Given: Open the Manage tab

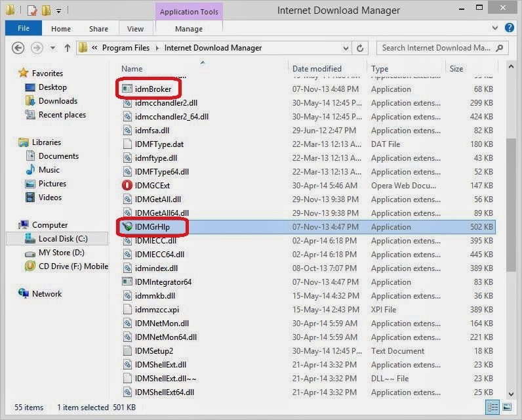Looking at the screenshot, I should 189,29.
